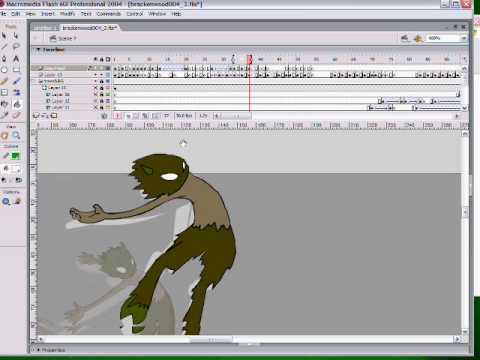Click the stage scroll left arrow
This screenshot has width=480, height=360.
[x=41, y=339]
